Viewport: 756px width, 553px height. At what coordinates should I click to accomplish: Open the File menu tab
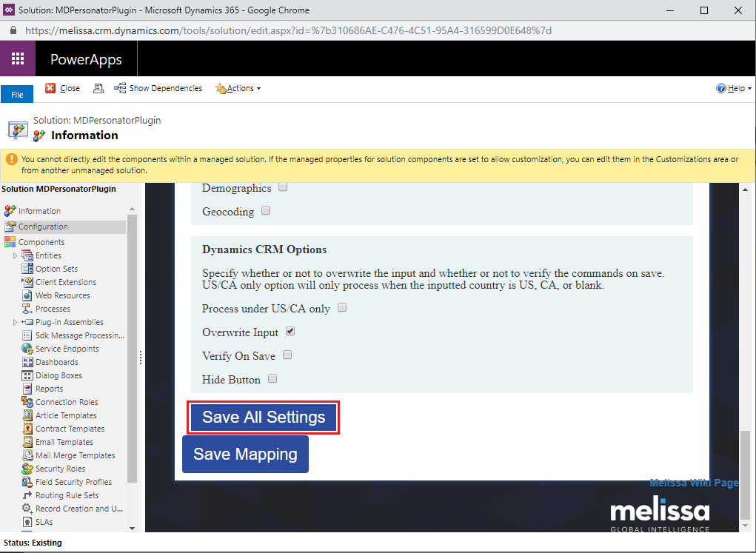(x=17, y=95)
